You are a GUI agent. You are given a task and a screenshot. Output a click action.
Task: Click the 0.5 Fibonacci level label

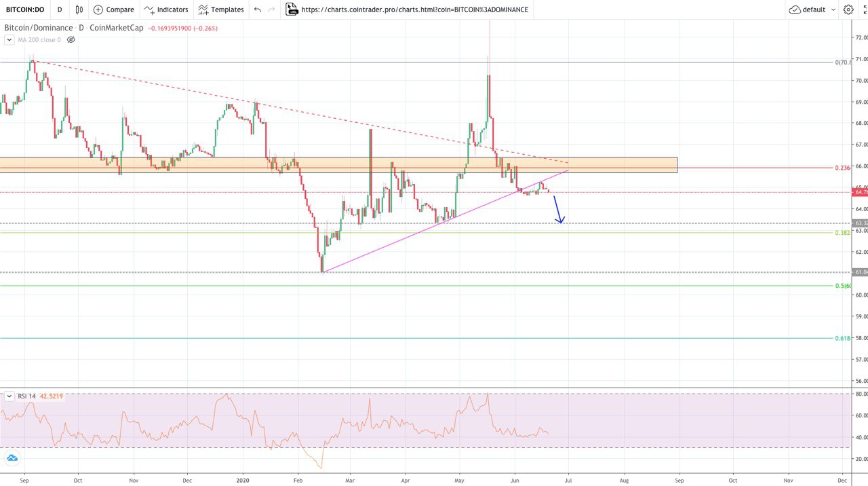tap(843, 286)
